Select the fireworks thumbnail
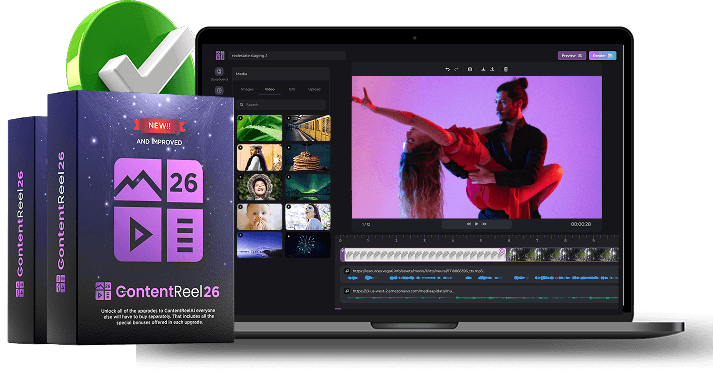This screenshot has height=382, width=713. click(308, 246)
